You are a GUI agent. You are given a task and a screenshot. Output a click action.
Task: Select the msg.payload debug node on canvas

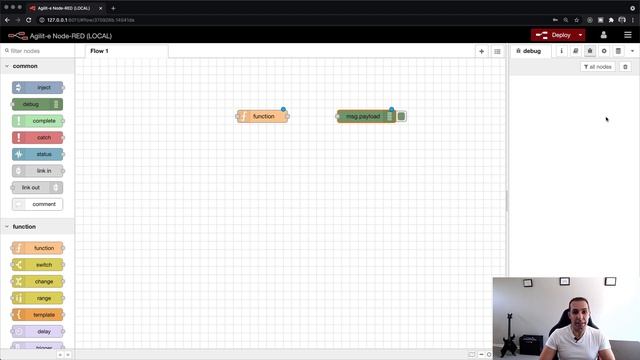pyautogui.click(x=366, y=116)
